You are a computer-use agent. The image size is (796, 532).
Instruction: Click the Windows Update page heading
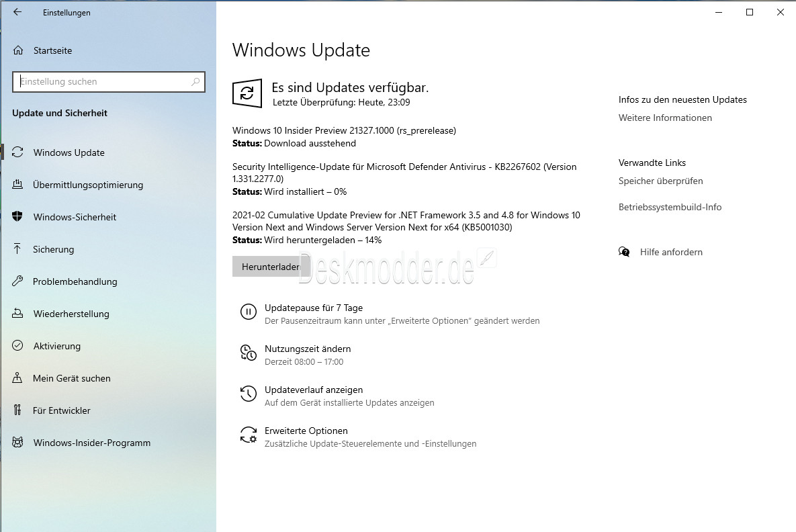pos(301,50)
